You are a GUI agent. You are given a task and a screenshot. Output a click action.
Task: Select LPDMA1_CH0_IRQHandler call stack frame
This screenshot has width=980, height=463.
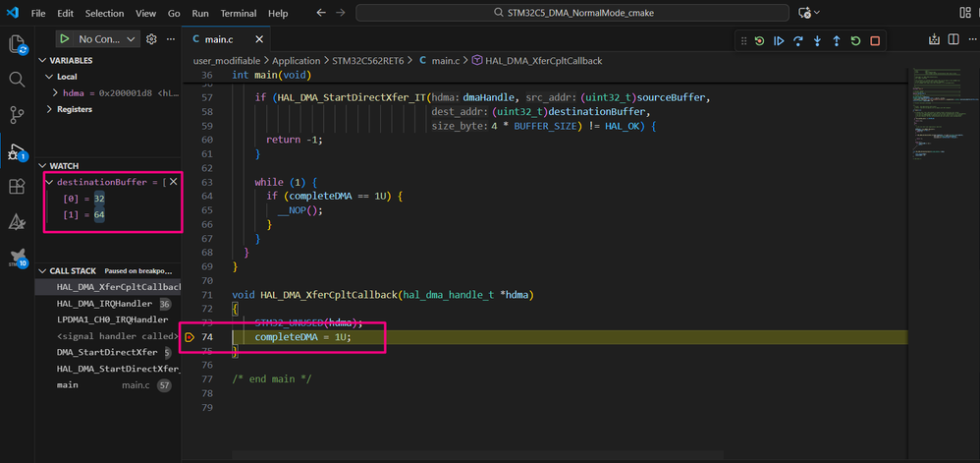108,319
